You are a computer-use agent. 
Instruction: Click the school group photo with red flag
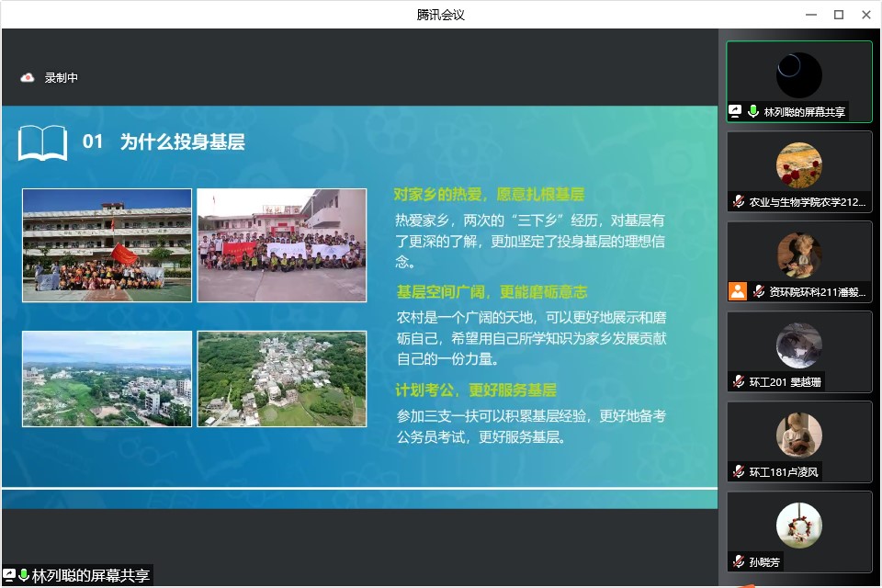[107, 245]
